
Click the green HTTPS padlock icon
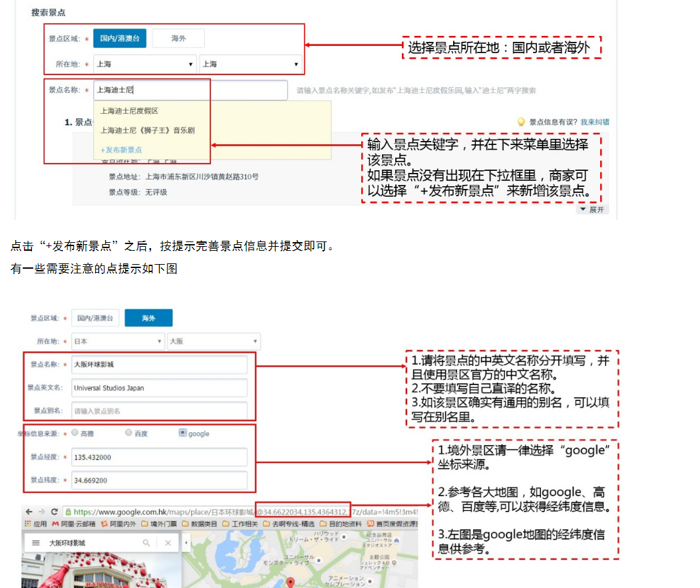[68, 512]
